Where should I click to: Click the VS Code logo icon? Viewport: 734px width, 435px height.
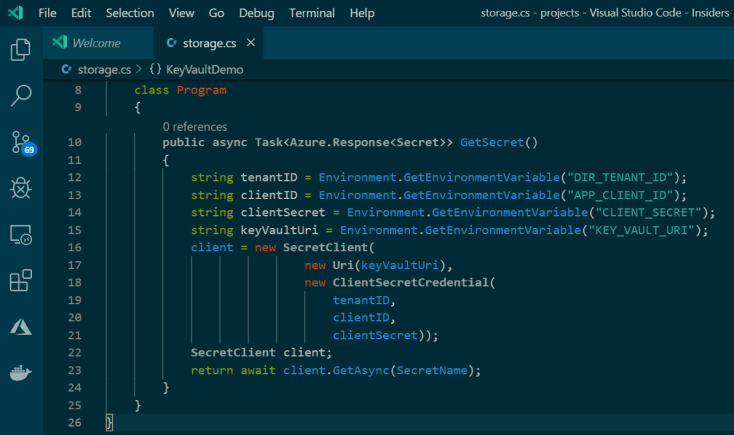point(15,13)
